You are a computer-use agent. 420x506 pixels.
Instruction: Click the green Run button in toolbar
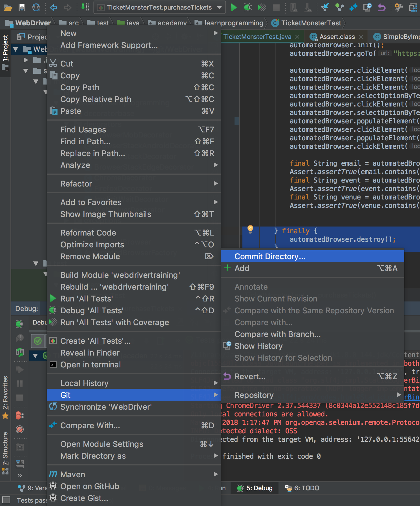[x=234, y=8]
